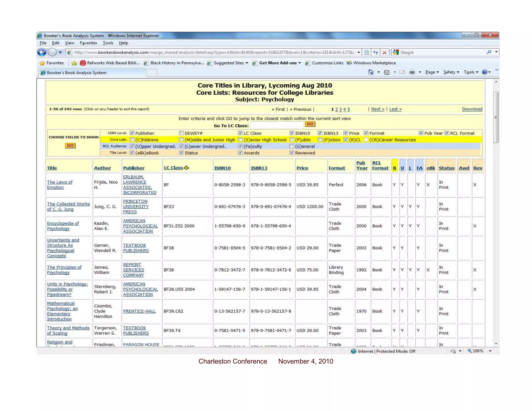This screenshot has height=411, width=532.
Task: Click the search magnifier icon
Action: click(489, 52)
